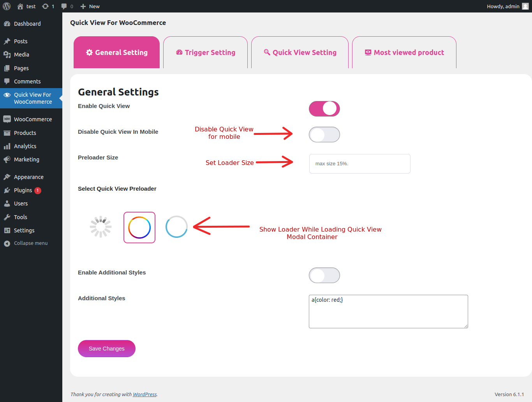Viewport: 532px width, 402px height.
Task: Open the updates icon in admin bar
Action: [46, 6]
